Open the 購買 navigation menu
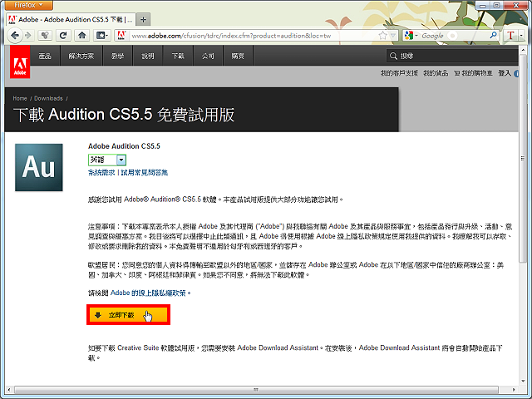 point(238,56)
